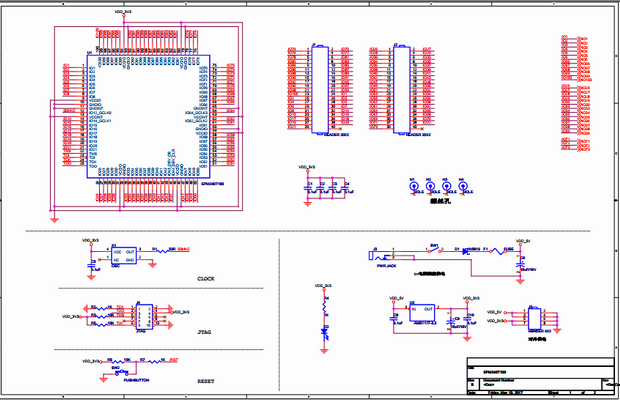Select diode D1 after the power switch
Image resolution: width=620 pixels, height=400 pixels.
(x=466, y=250)
